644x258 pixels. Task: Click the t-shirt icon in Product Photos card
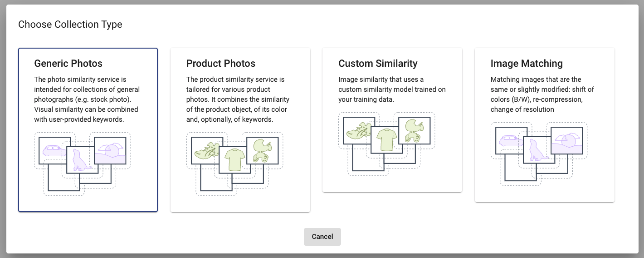click(235, 159)
